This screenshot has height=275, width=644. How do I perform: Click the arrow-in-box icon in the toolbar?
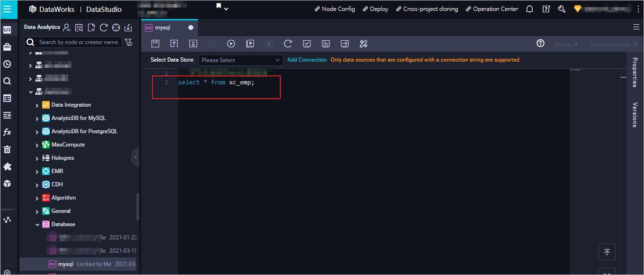(x=345, y=44)
